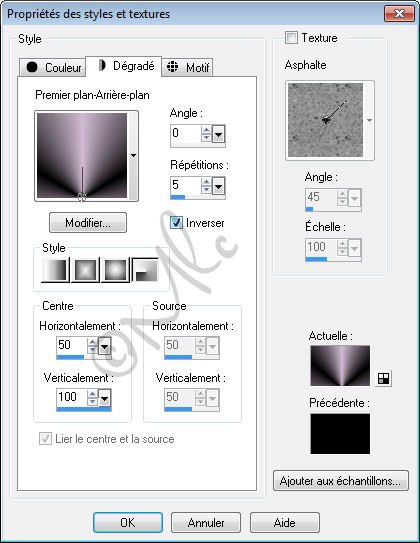
Task: Click the Couleur tab's black circle icon
Action: click(x=32, y=67)
